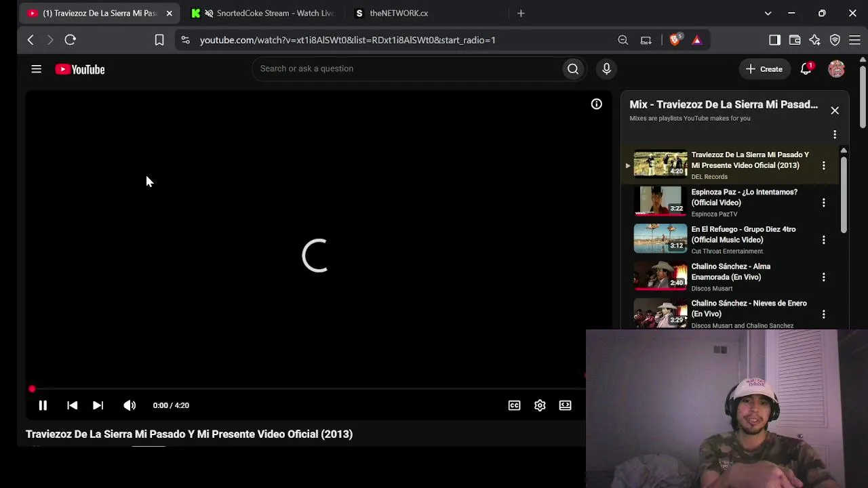
Task: Toggle theater mode on the player
Action: click(565, 405)
